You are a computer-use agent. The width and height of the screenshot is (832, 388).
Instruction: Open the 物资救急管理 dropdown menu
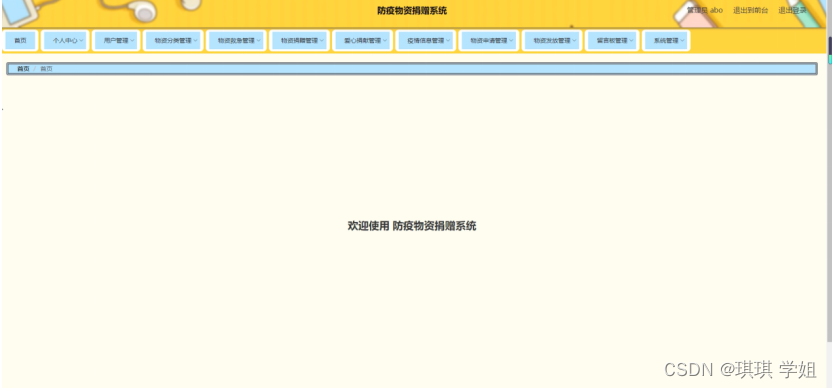coord(236,40)
